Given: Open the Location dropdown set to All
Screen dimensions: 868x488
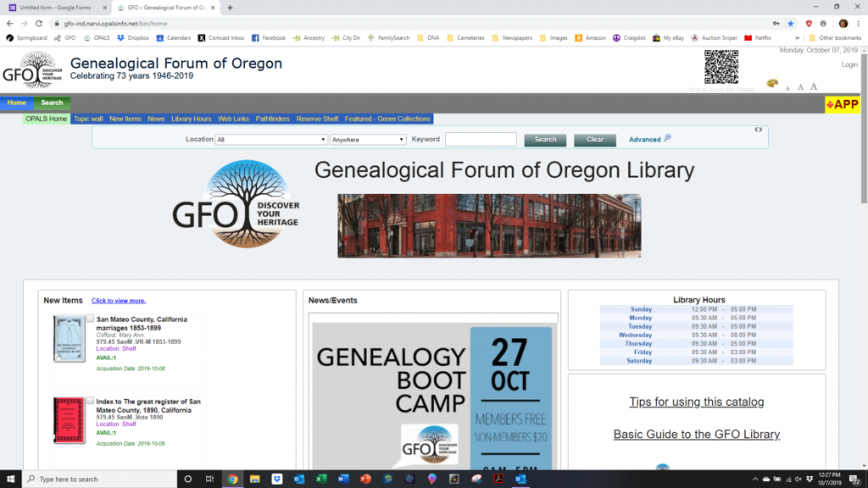Looking at the screenshot, I should coord(271,140).
